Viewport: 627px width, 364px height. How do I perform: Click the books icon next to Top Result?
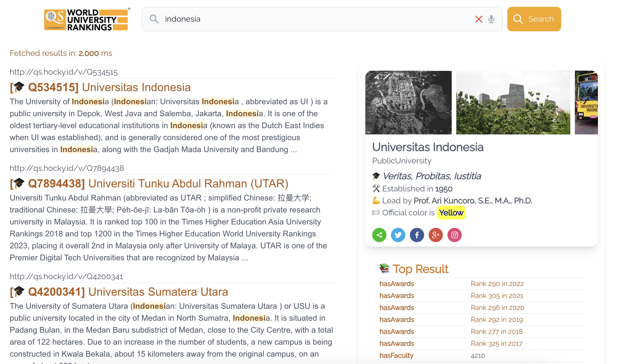click(x=384, y=268)
